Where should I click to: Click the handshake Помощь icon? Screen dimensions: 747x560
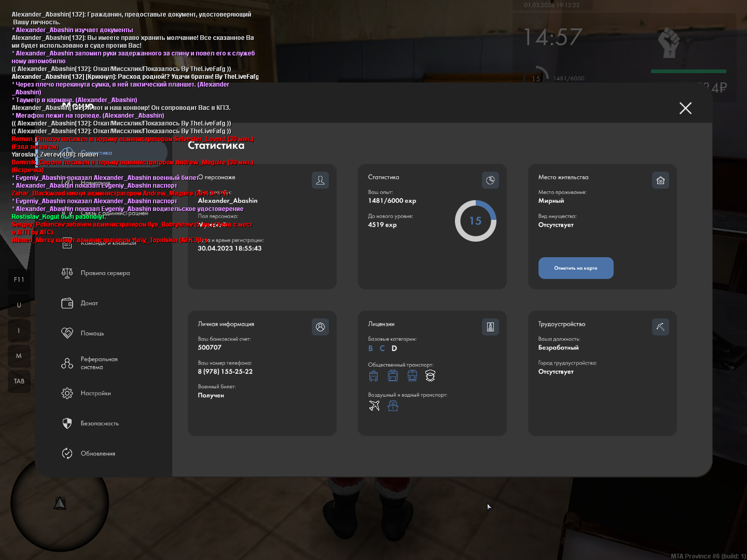point(67,333)
